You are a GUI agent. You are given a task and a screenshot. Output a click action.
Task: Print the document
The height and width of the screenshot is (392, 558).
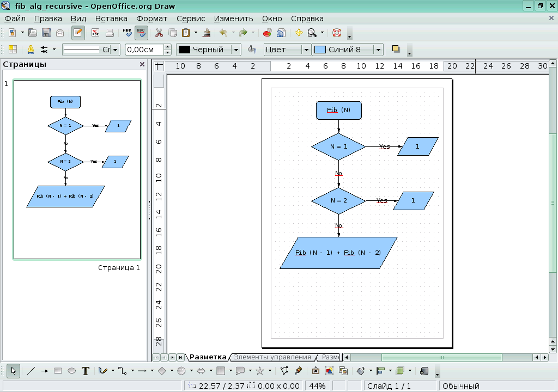pos(109,33)
